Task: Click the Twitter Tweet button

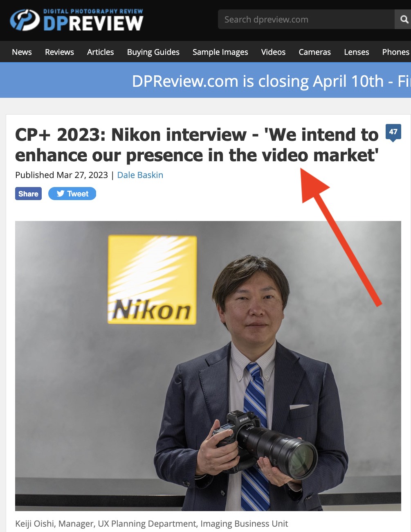Action: [x=72, y=194]
